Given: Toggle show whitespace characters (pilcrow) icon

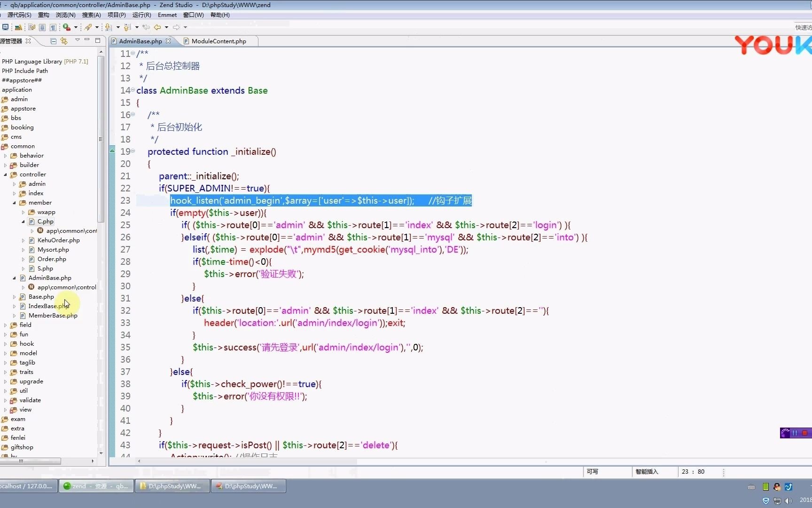Looking at the screenshot, I should tap(53, 27).
